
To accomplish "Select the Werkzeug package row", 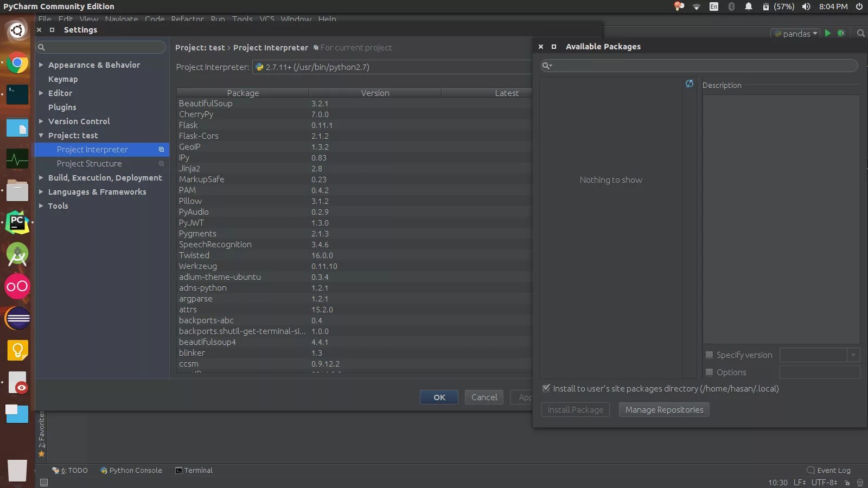I will click(x=354, y=266).
